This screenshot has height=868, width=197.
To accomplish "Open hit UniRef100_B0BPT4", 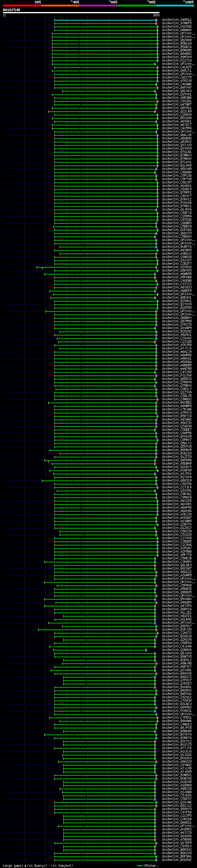I will (x=176, y=247).
